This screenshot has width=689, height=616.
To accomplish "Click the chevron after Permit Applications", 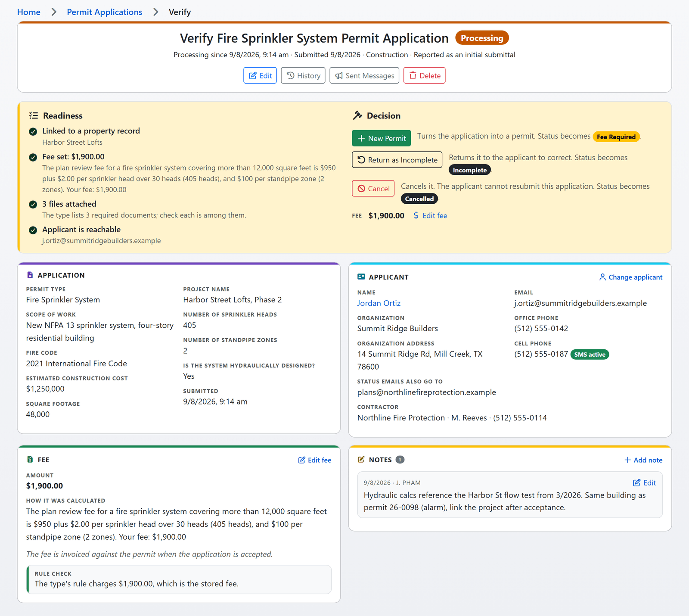I will click(155, 12).
